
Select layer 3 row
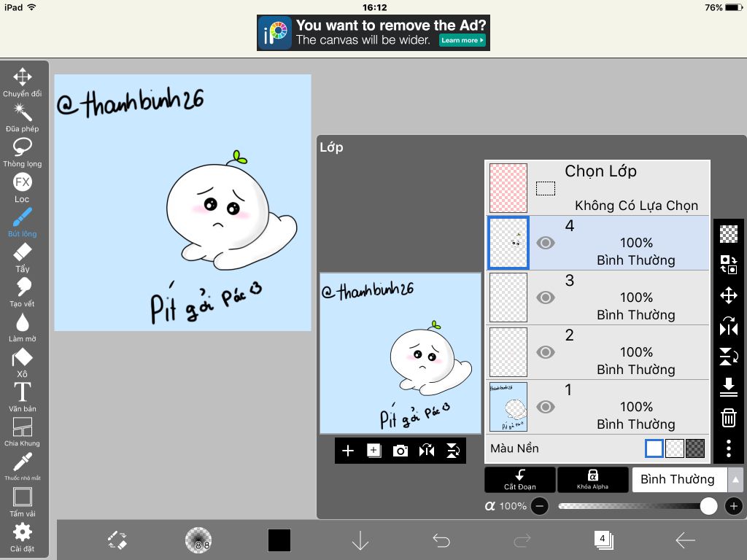coord(598,297)
